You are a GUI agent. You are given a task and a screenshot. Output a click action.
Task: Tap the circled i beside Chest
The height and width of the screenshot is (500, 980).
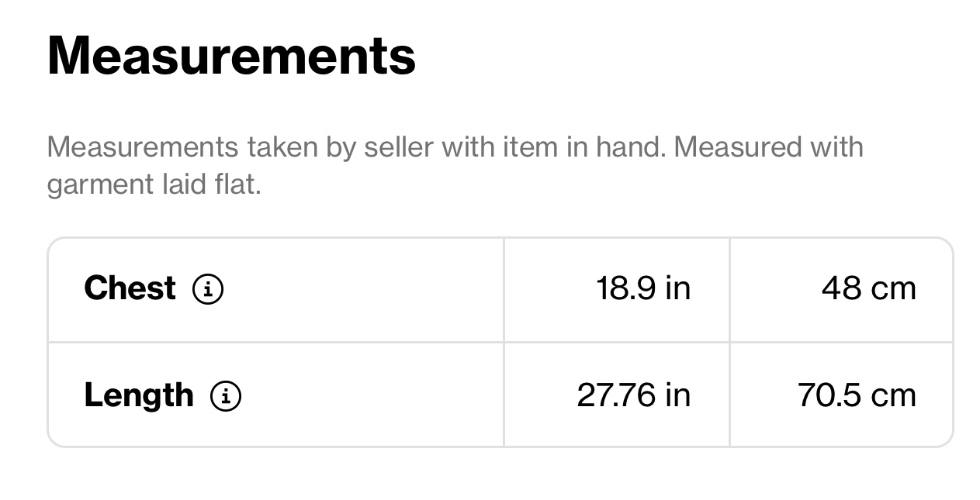[207, 289]
